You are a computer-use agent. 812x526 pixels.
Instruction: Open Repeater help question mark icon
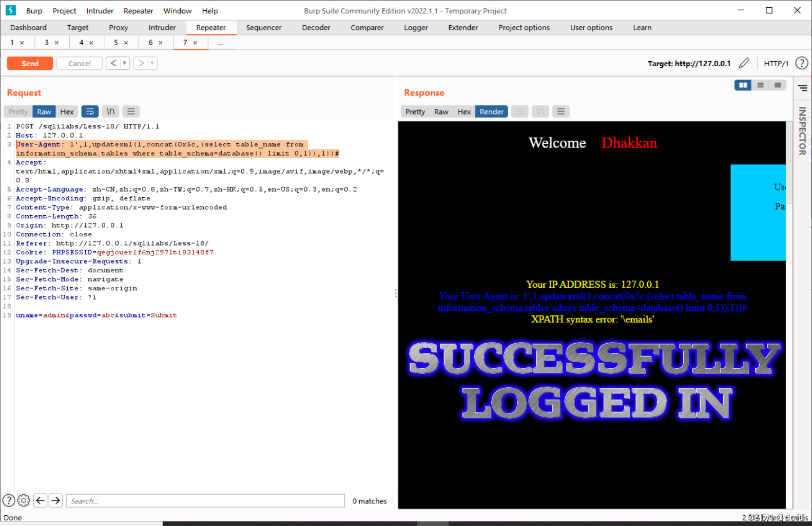pyautogui.click(x=801, y=63)
